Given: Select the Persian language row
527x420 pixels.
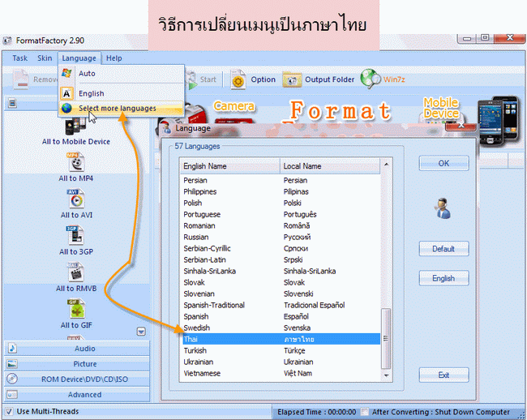Looking at the screenshot, I should 281,180.
